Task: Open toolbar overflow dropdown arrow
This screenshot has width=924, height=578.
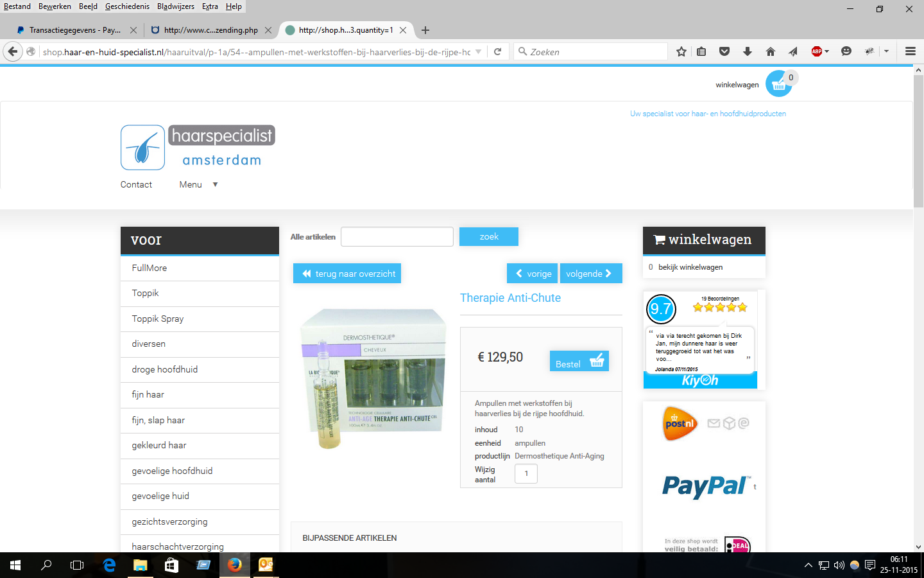Action: [x=886, y=52]
